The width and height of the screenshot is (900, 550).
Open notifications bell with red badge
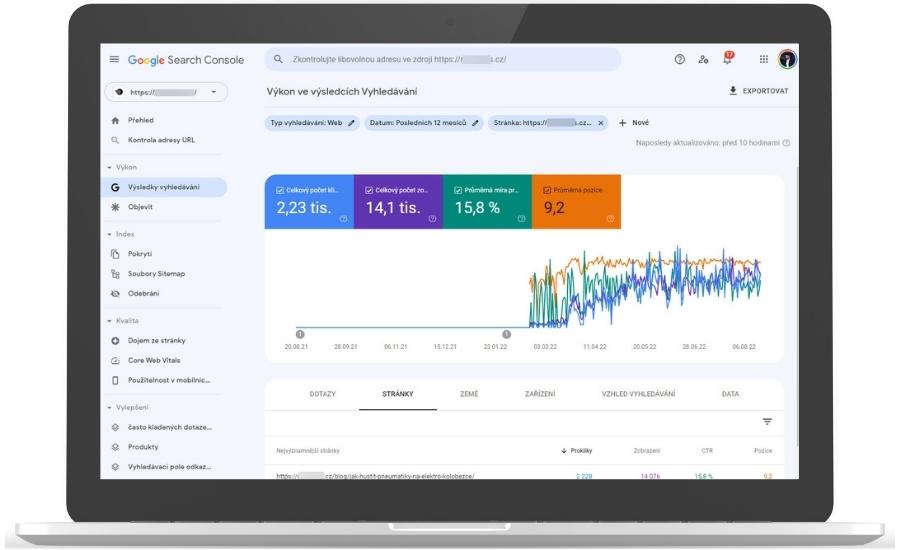728,58
